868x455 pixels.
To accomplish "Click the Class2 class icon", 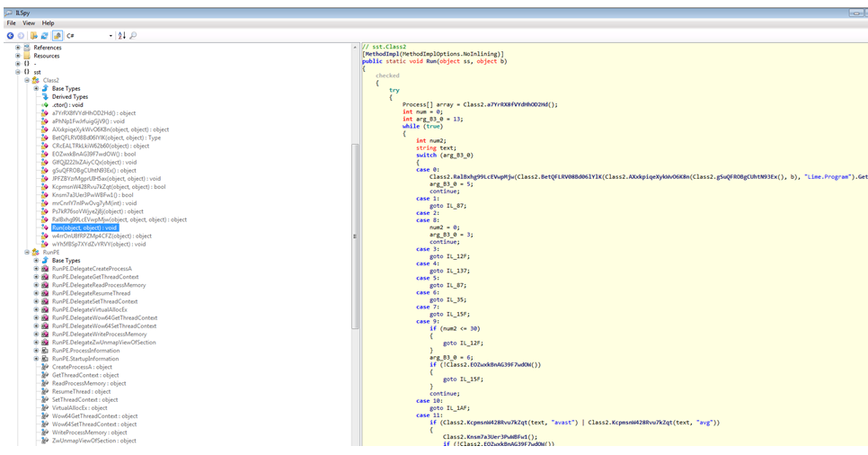I will [x=36, y=80].
